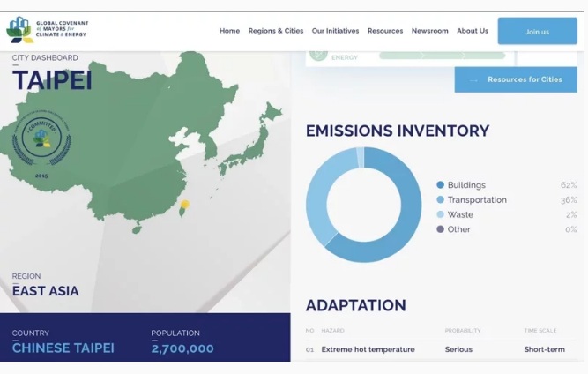Click the PROBABILITY column header

pos(463,331)
